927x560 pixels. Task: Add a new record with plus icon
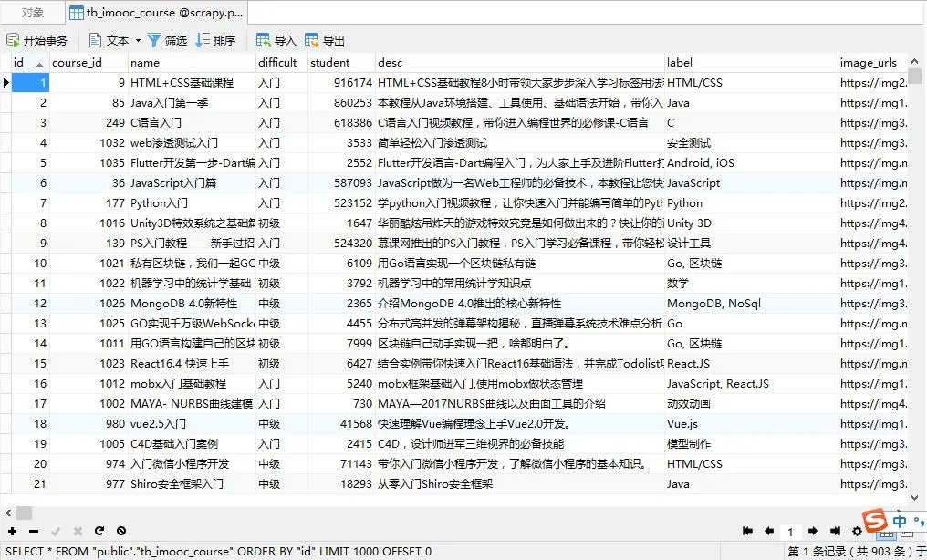click(x=12, y=531)
